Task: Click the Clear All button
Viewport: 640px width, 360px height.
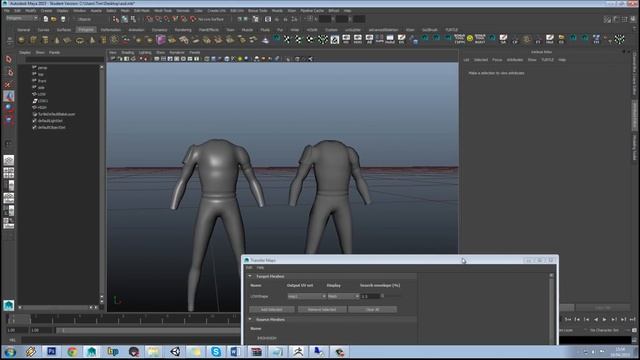Action: 373,309
